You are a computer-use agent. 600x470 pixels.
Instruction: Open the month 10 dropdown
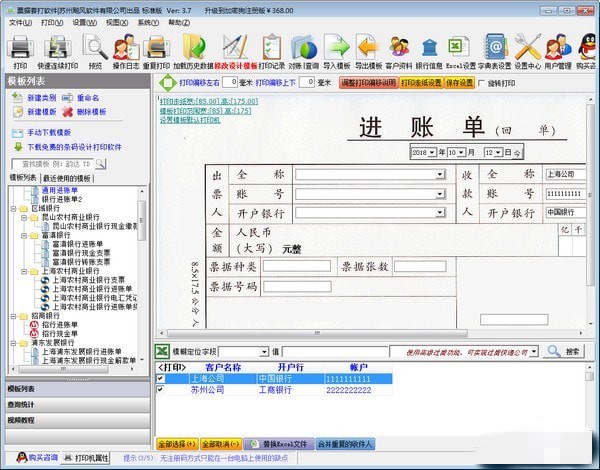(461, 152)
